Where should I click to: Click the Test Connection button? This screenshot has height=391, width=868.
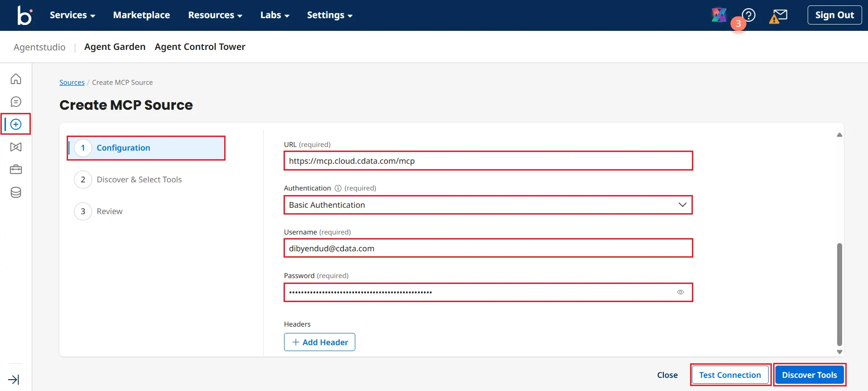point(730,375)
